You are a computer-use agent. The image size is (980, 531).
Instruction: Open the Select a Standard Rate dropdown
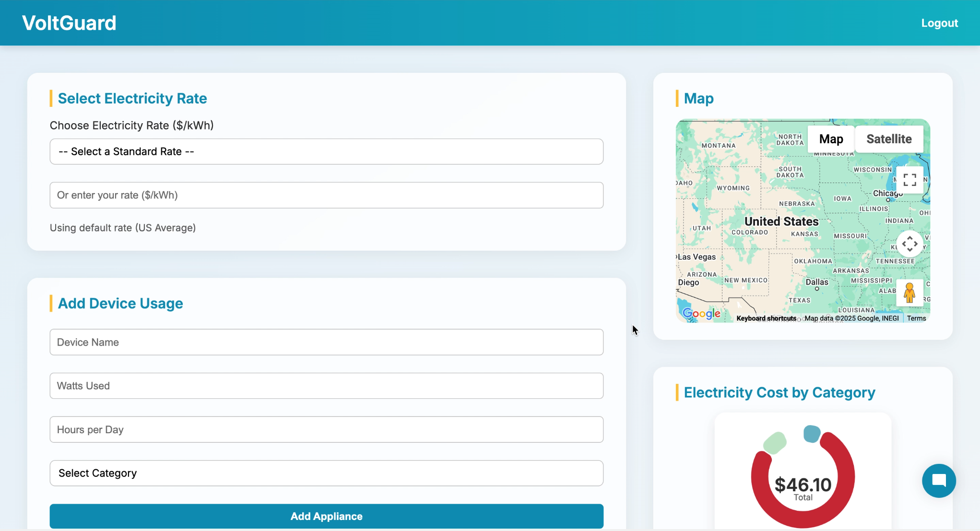click(x=326, y=151)
